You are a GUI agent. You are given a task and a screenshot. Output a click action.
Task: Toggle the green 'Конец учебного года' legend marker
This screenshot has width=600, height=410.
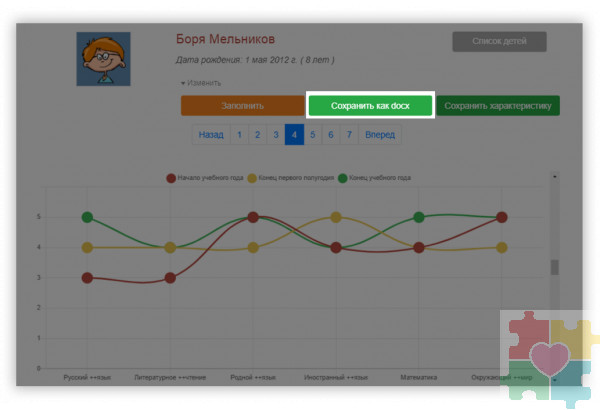pyautogui.click(x=343, y=177)
